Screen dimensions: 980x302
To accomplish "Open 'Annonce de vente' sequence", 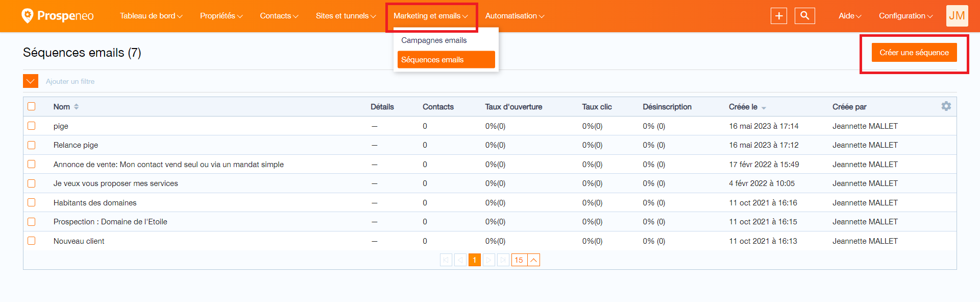I will click(x=168, y=165).
